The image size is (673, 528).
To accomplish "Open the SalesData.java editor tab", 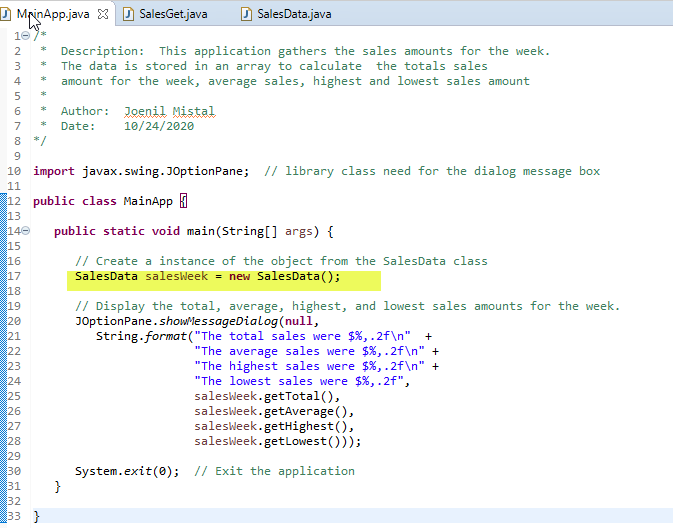I will click(293, 14).
